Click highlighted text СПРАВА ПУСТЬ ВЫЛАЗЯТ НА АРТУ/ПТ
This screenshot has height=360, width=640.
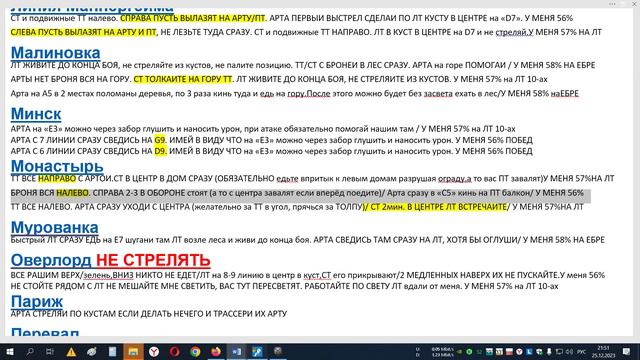pyautogui.click(x=193, y=18)
